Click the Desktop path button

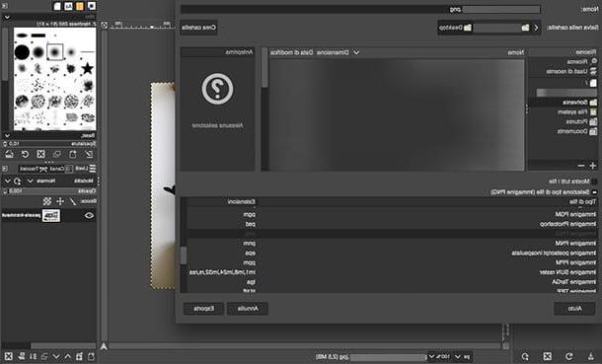455,28
